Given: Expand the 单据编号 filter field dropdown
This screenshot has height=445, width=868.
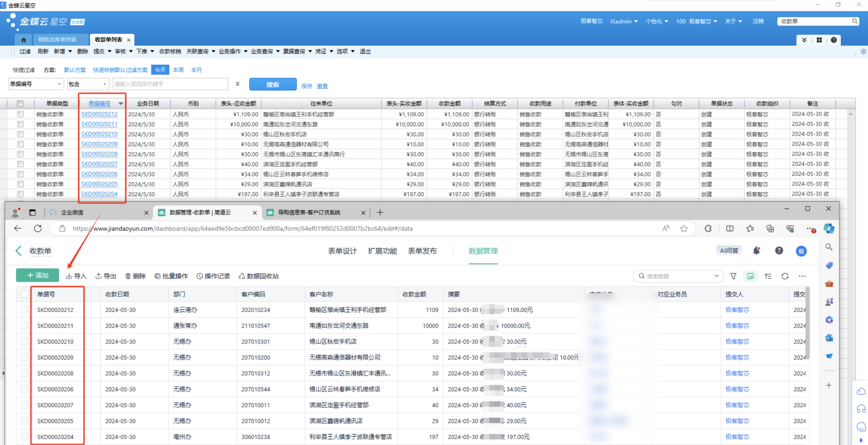Looking at the screenshot, I should (x=59, y=84).
